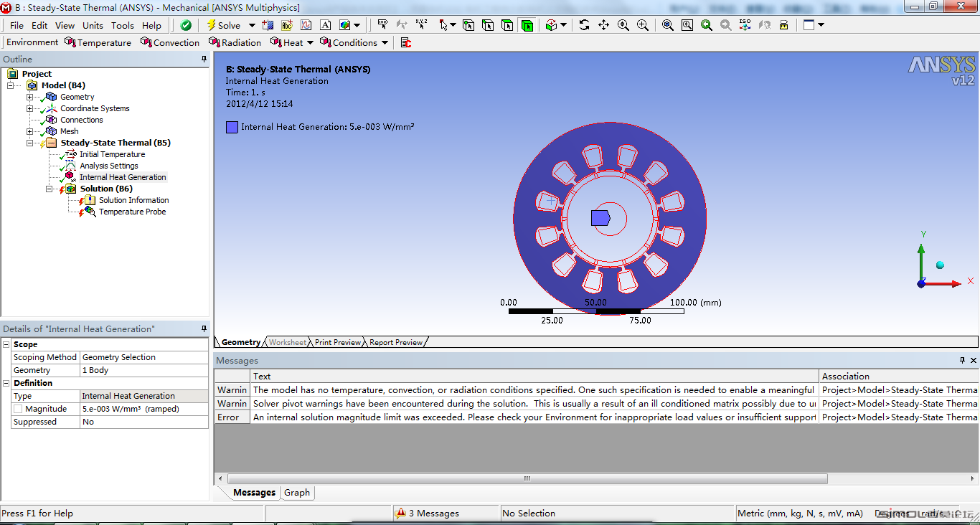This screenshot has width=980, height=525.
Task: Click the Look At toolbar icon
Action: tap(764, 25)
